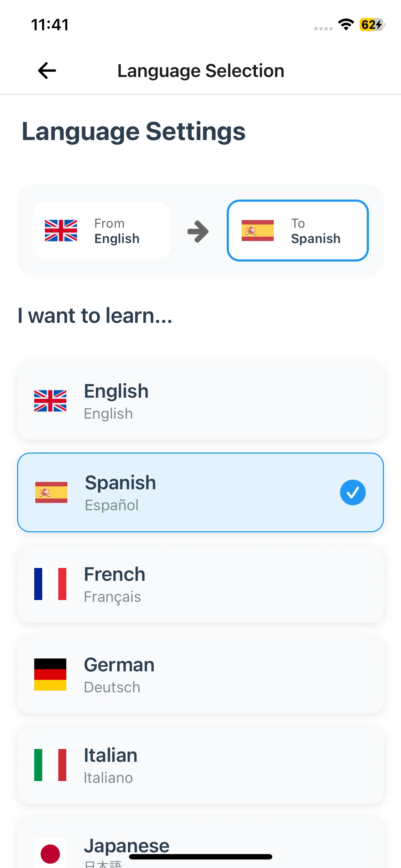
Task: Select English as language to learn
Action: pyautogui.click(x=200, y=401)
